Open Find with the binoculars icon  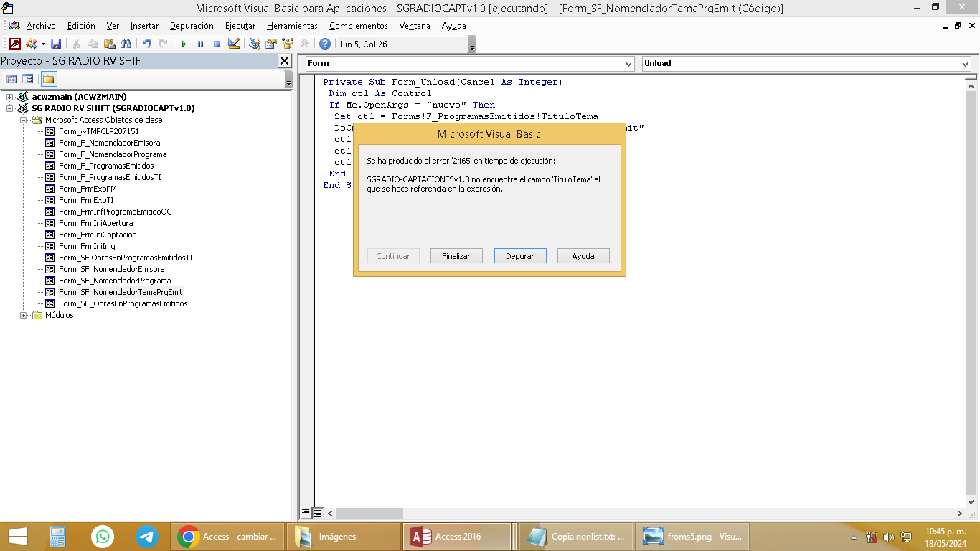(126, 44)
